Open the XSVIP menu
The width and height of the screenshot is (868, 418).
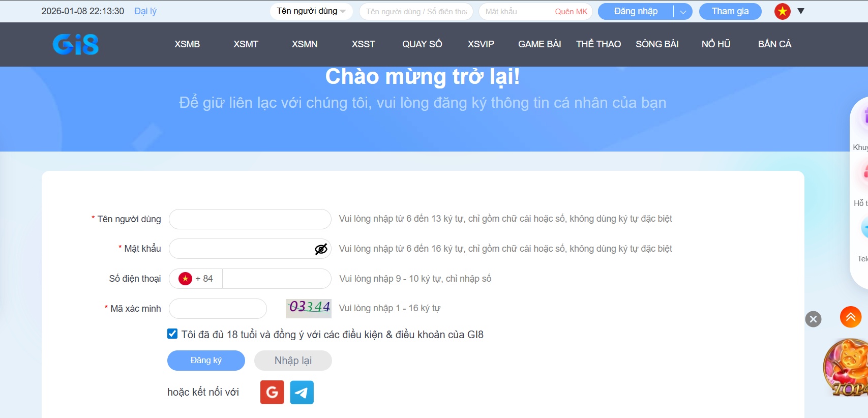pyautogui.click(x=481, y=44)
